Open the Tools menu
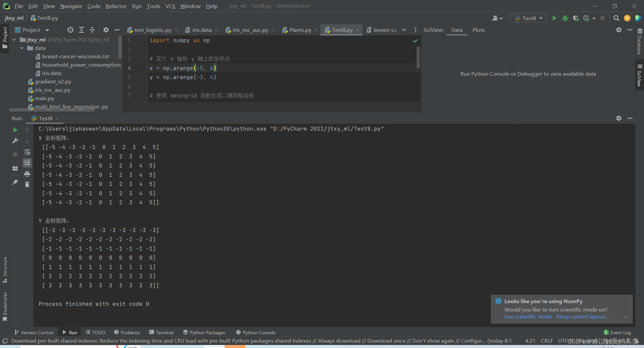 (x=153, y=6)
